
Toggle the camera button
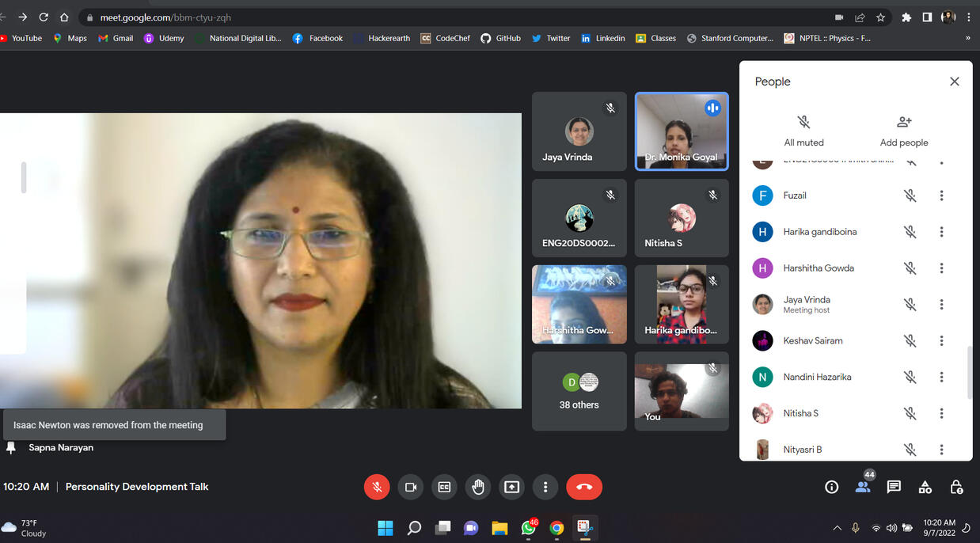(411, 487)
